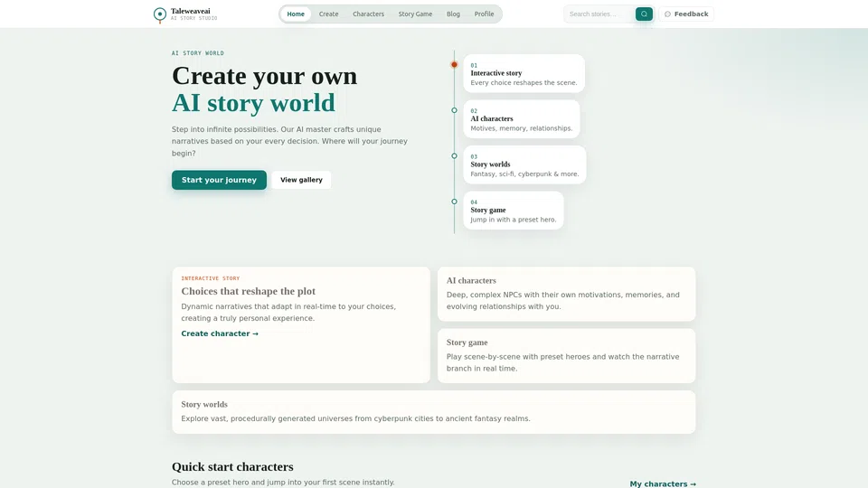Click the Start your journey button

(219, 180)
